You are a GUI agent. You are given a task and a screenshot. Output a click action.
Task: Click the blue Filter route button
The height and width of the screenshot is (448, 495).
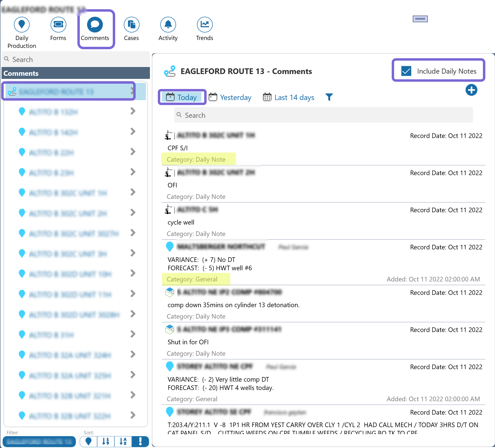(x=39, y=441)
